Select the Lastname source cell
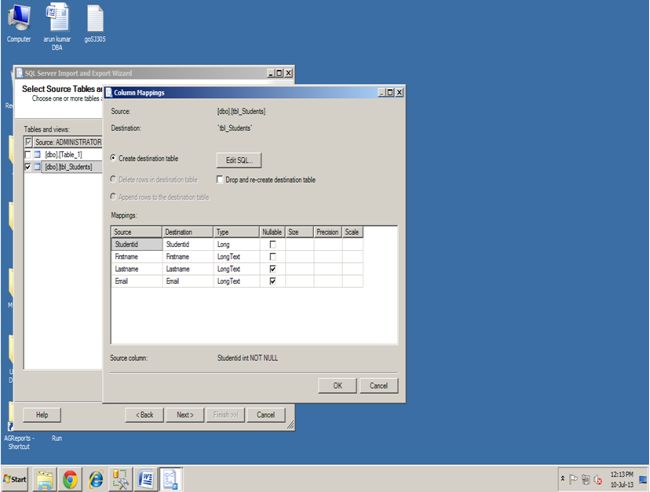 tap(137, 269)
